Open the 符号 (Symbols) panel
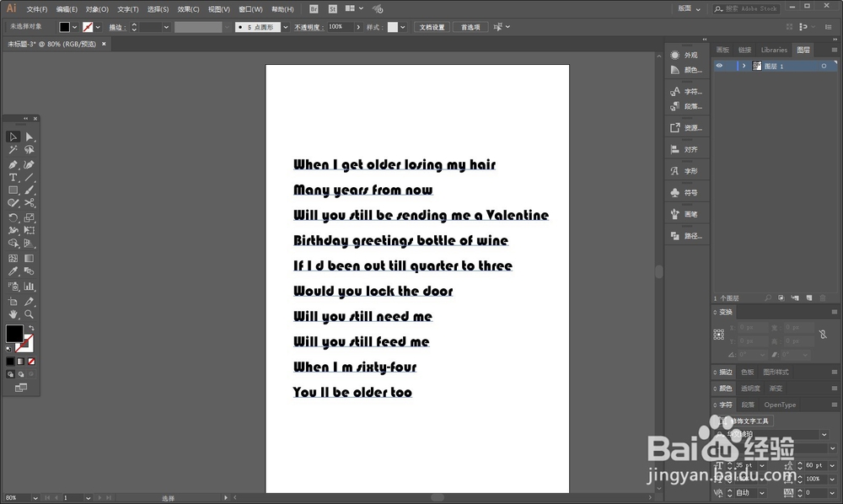The height and width of the screenshot is (504, 843). tap(686, 192)
